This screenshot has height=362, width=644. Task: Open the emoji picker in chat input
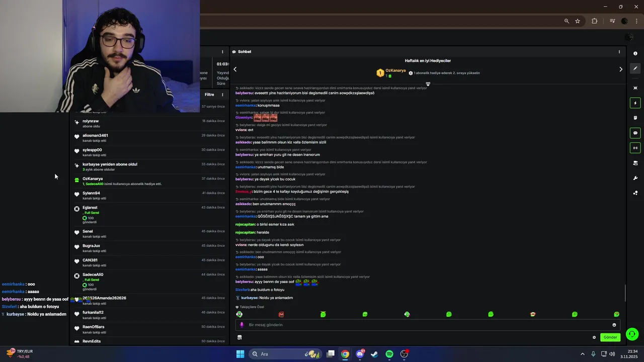(614, 325)
